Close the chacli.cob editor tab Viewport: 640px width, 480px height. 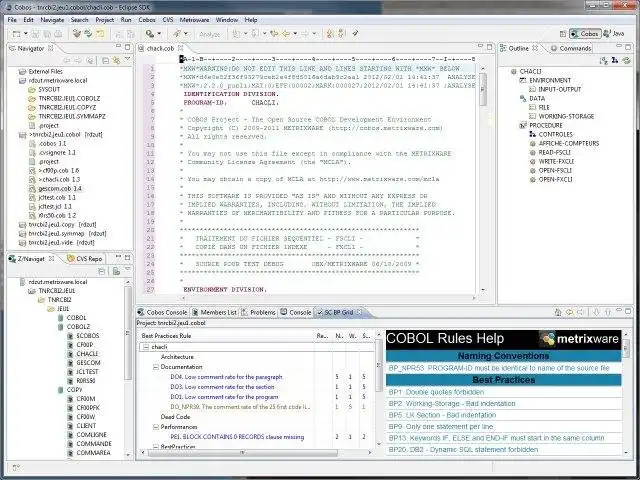(180, 48)
